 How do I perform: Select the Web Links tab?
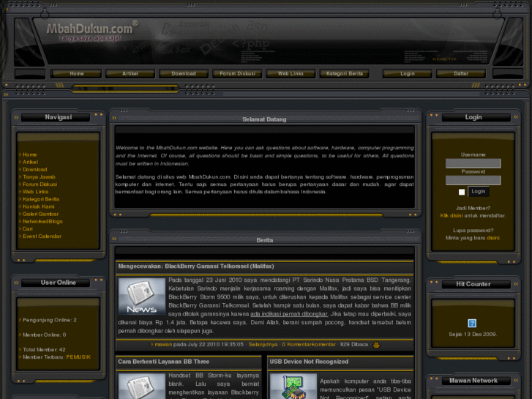[291, 74]
